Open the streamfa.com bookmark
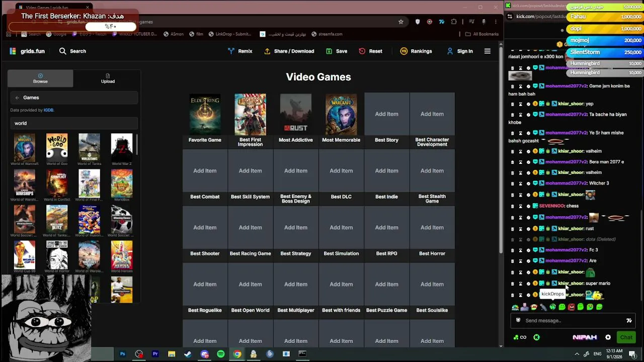The width and height of the screenshot is (644, 362). [x=327, y=34]
